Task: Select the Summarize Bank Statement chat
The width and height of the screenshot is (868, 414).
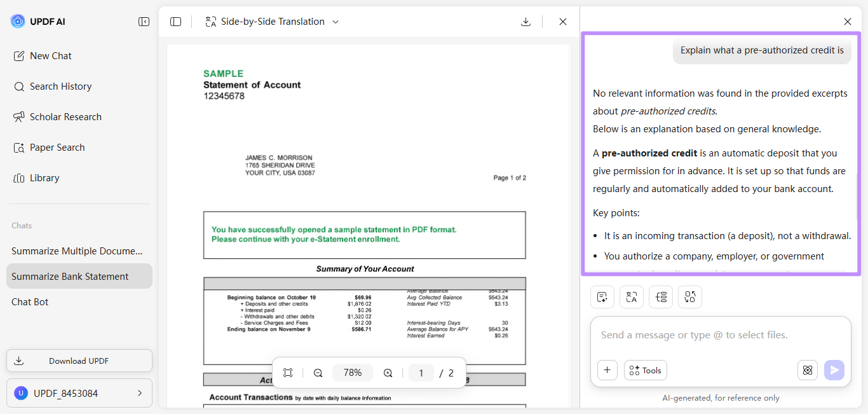Action: tap(79, 277)
